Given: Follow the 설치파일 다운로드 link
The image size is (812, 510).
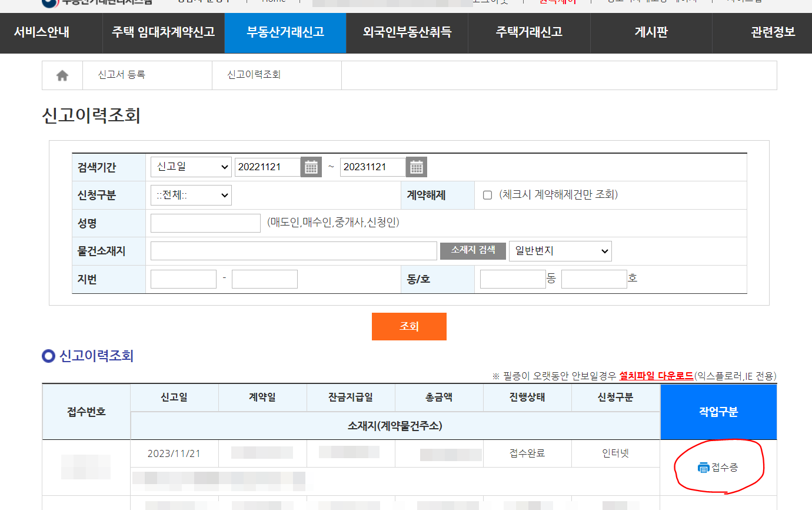Looking at the screenshot, I should 656,376.
